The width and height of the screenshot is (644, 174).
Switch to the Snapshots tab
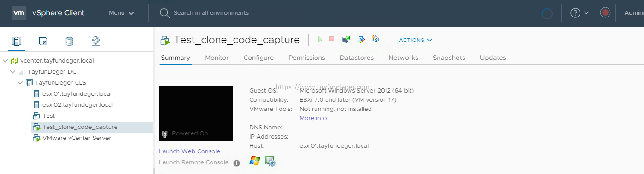coord(449,58)
